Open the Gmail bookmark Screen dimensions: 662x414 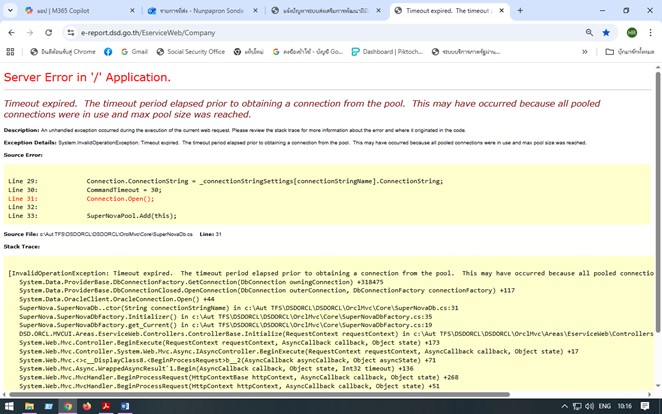coord(134,51)
